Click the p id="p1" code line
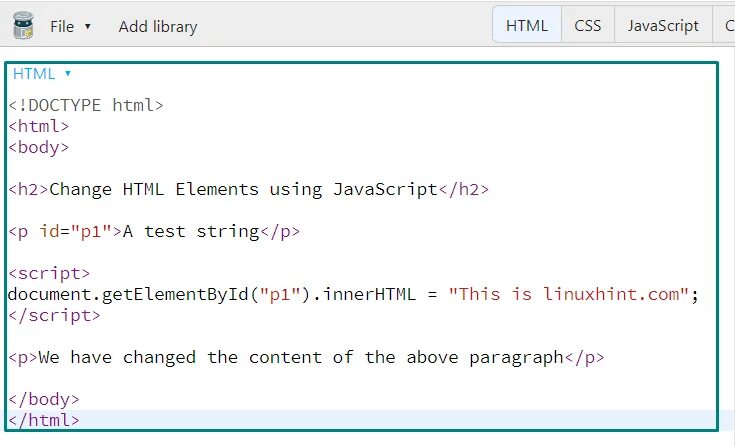Viewport: 735px width, 446px height. tap(154, 231)
